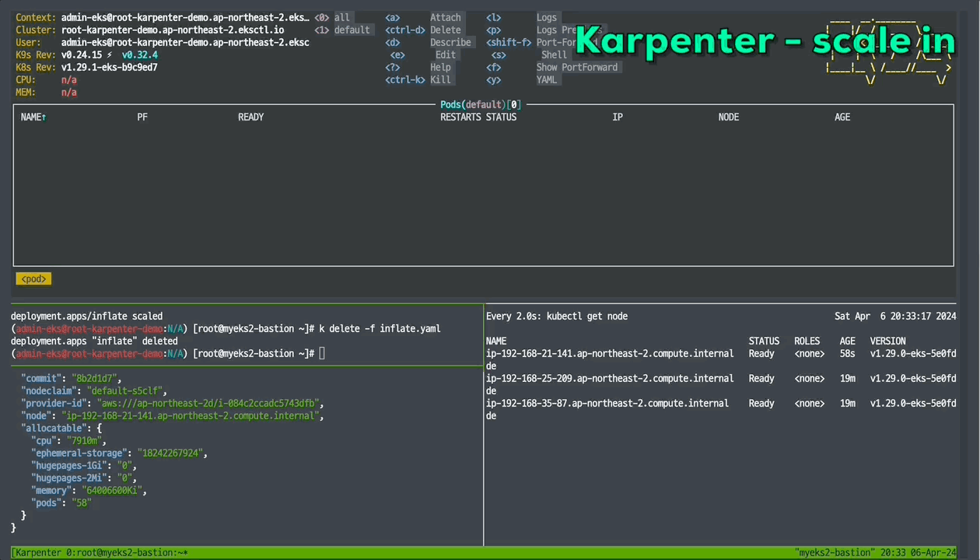Click the 'k delete -f inflate.yaml' command
This screenshot has height=560, width=980.
pos(380,328)
